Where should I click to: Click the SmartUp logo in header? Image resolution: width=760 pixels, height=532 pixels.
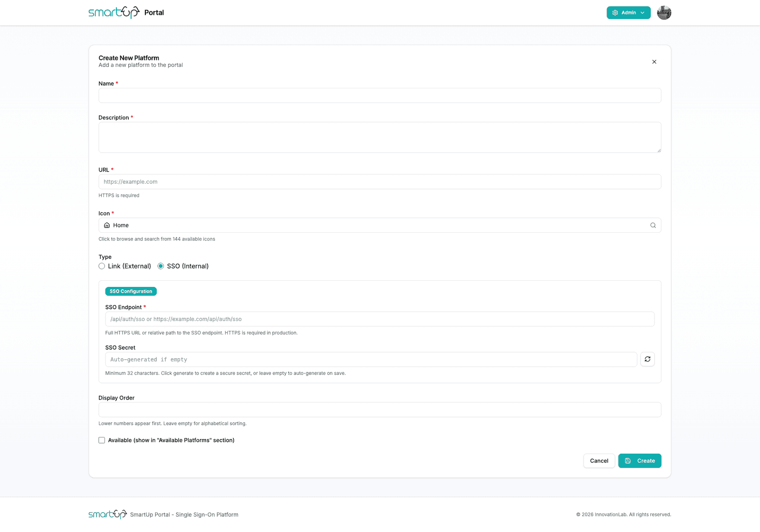(114, 12)
